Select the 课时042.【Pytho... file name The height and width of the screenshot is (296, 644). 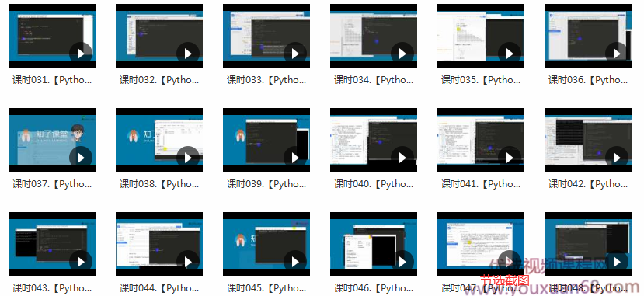pos(588,184)
